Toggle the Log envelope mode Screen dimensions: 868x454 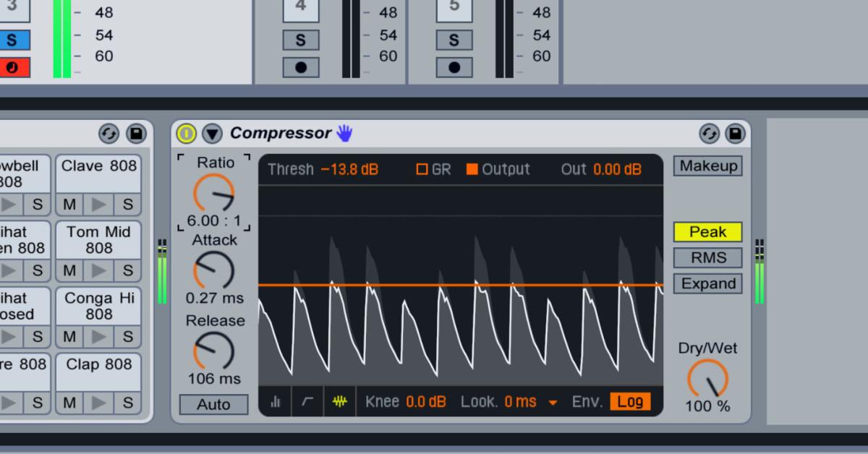pos(630,401)
